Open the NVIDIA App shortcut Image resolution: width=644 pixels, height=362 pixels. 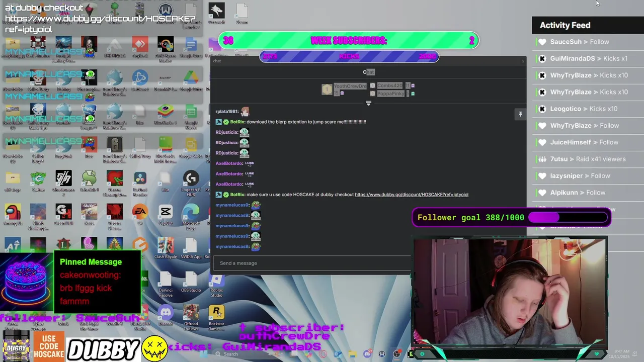click(x=191, y=248)
